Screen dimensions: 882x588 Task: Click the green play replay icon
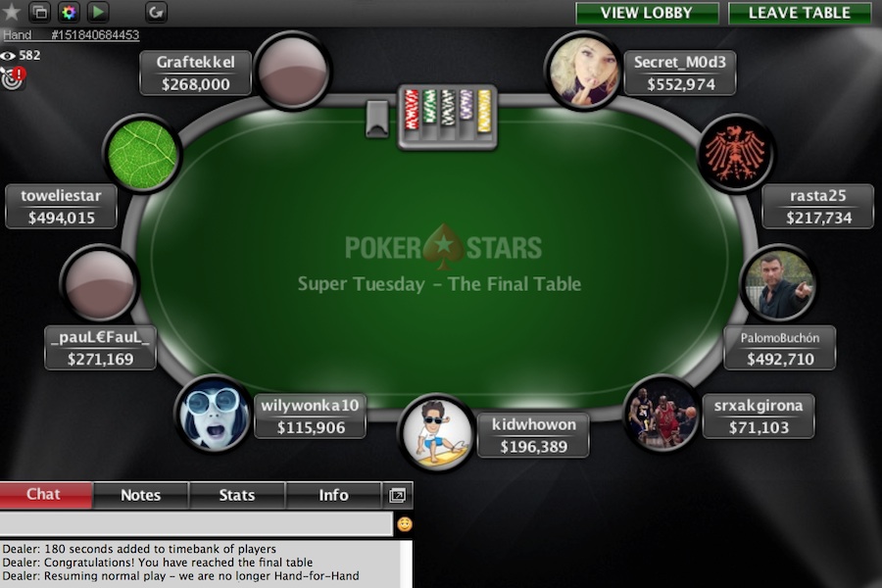98,12
